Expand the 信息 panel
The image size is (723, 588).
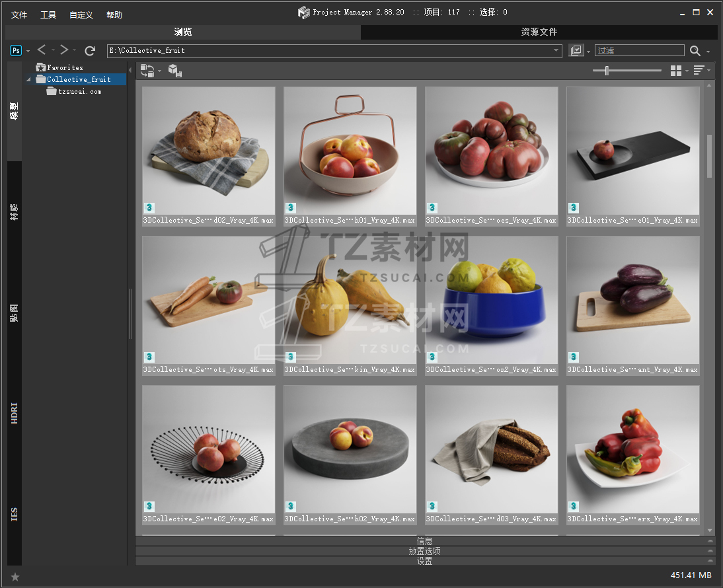[x=424, y=541]
